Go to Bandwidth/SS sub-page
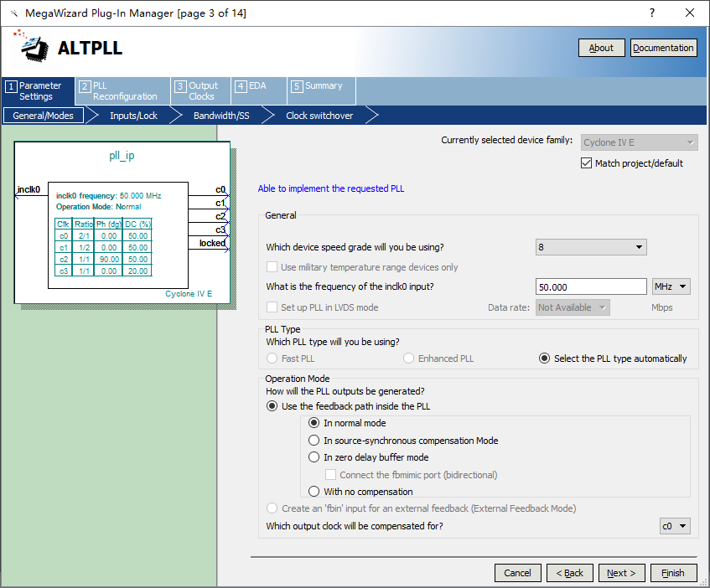710x588 pixels. pos(221,116)
